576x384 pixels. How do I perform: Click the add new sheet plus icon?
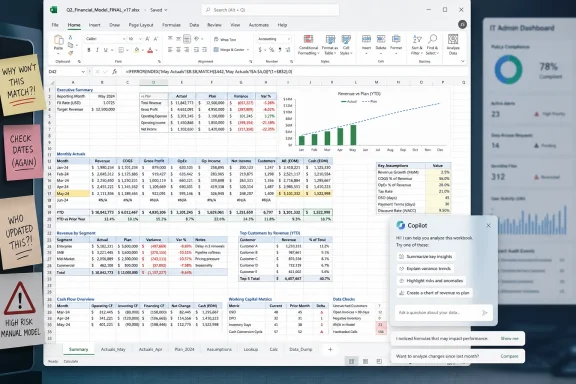[x=330, y=349]
